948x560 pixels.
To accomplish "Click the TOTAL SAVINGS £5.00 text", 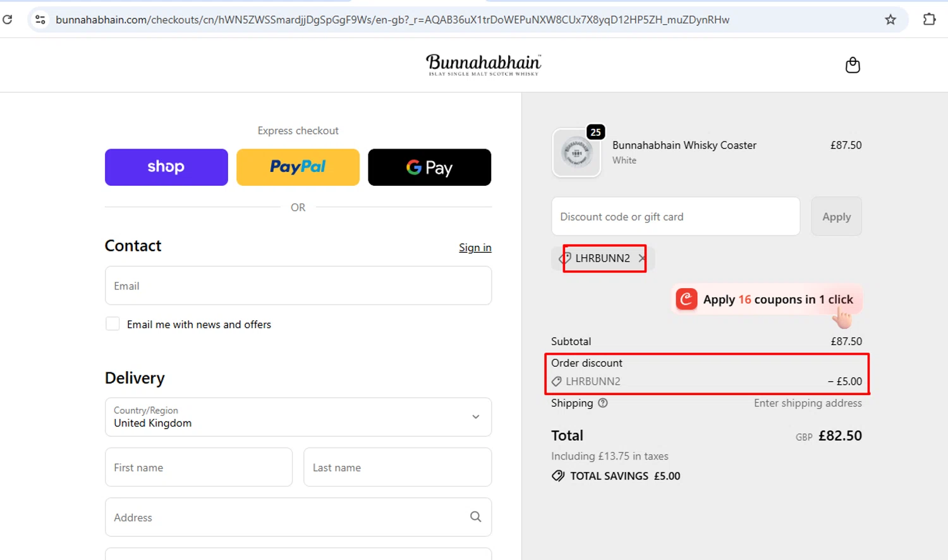I will click(625, 476).
